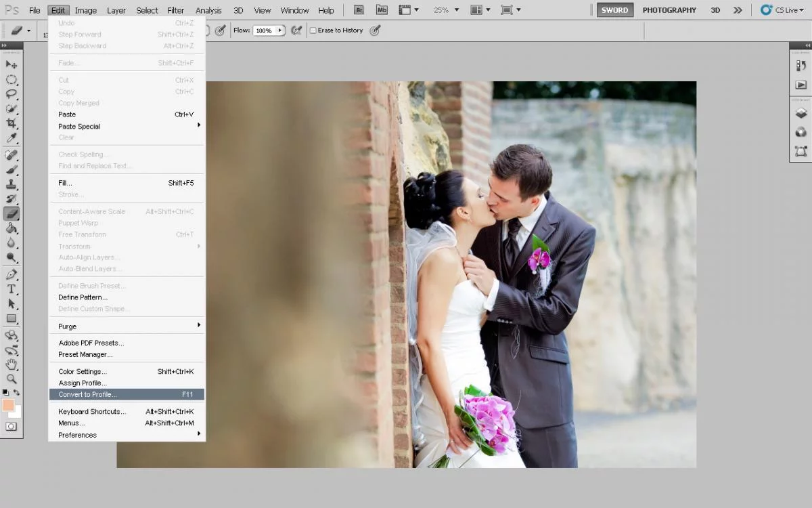Launch Mini Bridge from the top bar
This screenshot has height=508, width=812.
(382, 10)
